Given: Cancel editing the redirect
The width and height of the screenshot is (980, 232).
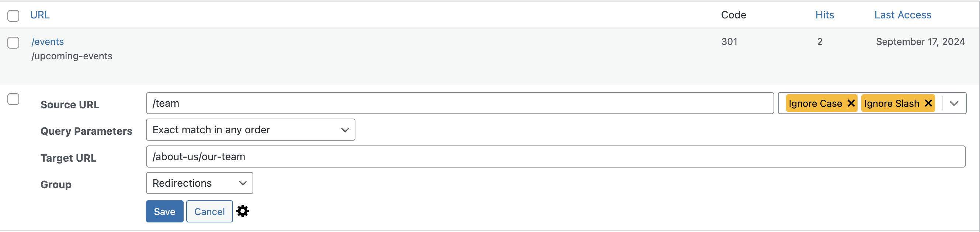Looking at the screenshot, I should point(209,211).
